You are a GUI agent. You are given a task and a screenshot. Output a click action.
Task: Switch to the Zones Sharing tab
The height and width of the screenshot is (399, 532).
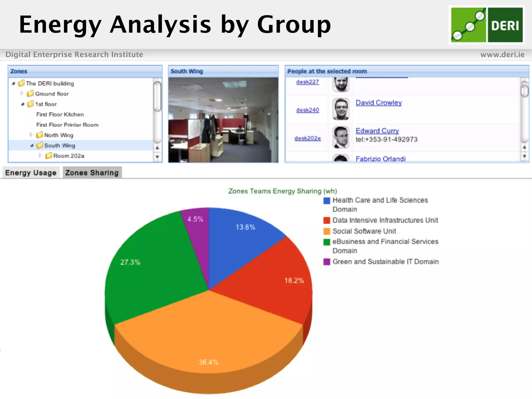click(92, 173)
